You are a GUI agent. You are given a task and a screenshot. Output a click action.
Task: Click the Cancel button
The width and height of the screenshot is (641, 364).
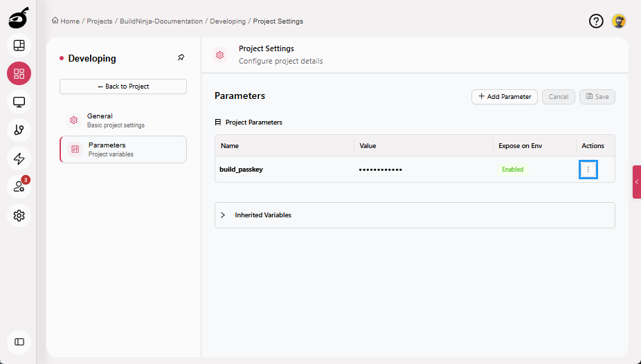(x=559, y=97)
